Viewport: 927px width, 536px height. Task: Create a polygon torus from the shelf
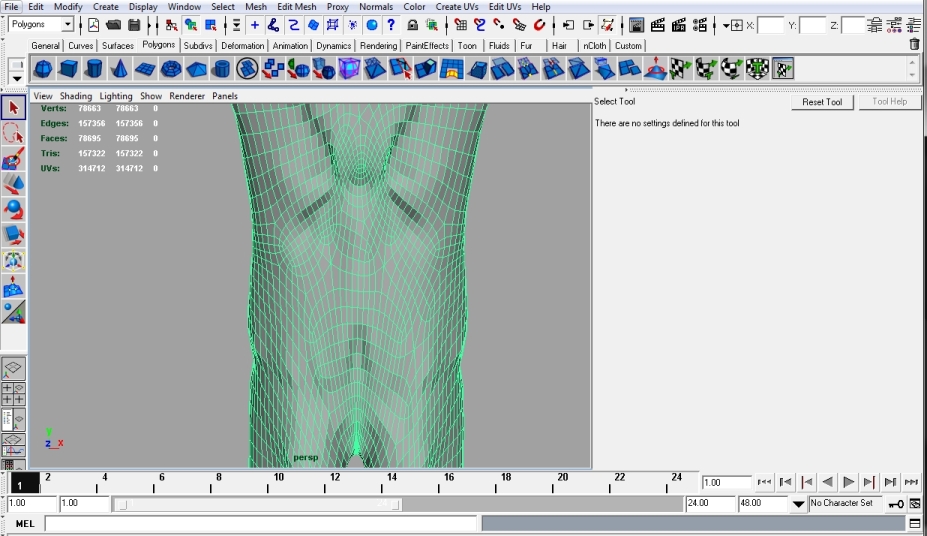click(x=171, y=69)
